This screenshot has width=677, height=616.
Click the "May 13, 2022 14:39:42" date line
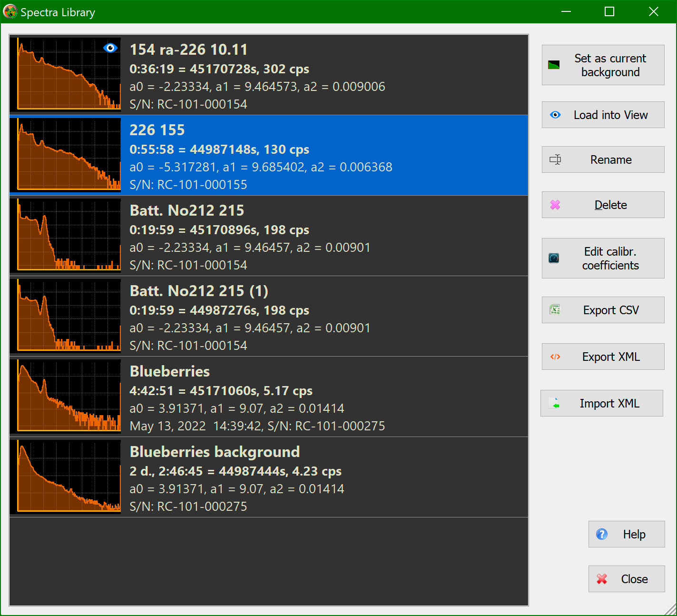196,426
